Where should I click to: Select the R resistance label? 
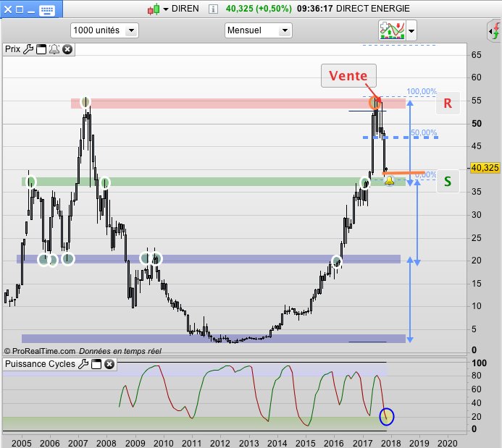click(448, 103)
